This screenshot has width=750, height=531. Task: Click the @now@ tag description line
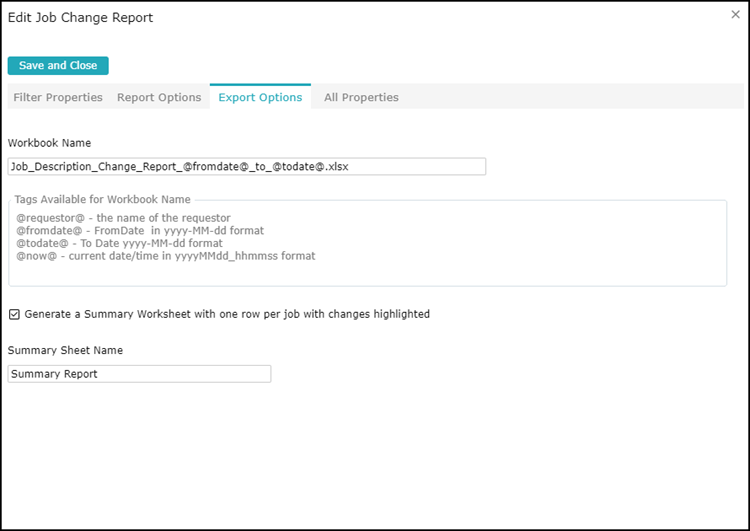[166, 256]
